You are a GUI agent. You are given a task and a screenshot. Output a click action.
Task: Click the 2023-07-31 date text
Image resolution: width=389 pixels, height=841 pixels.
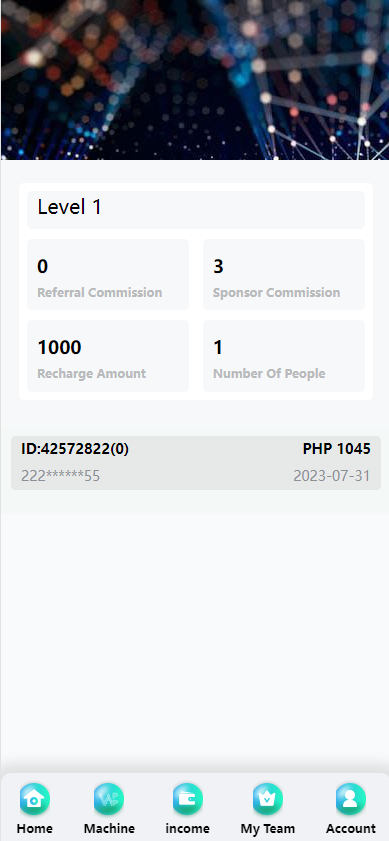pos(332,476)
